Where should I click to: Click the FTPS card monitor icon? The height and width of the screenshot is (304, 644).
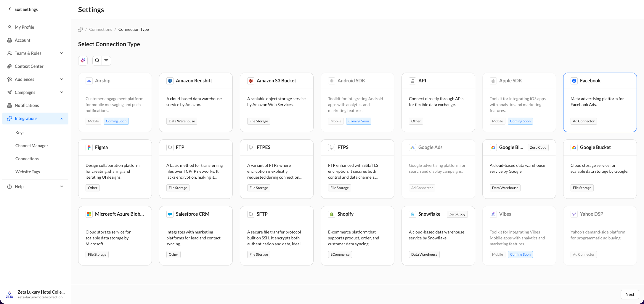pos(332,147)
